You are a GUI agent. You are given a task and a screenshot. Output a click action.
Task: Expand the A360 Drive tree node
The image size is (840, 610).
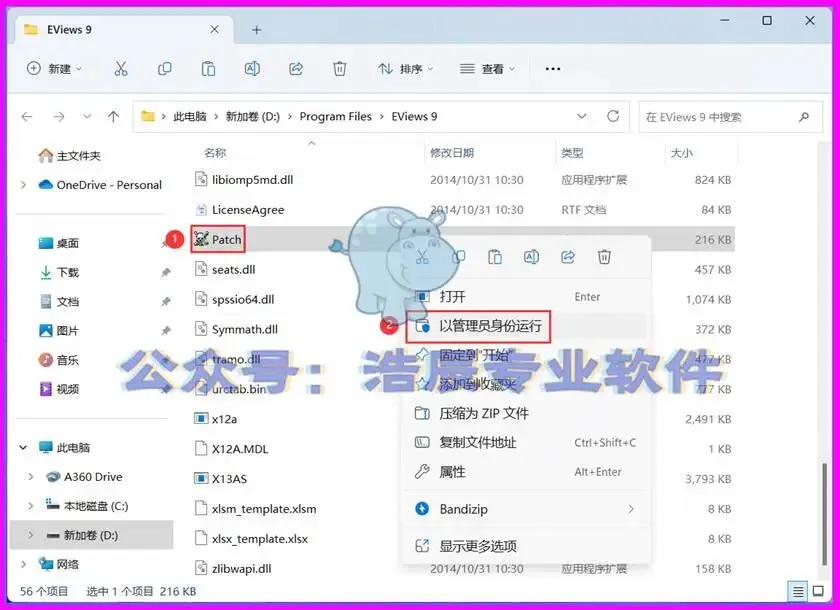pyautogui.click(x=31, y=477)
